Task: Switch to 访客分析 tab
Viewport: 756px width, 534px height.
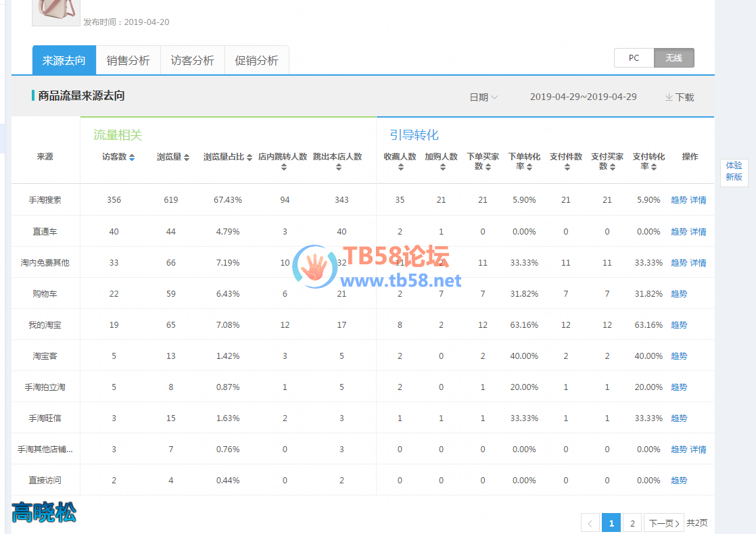Action: (x=192, y=61)
